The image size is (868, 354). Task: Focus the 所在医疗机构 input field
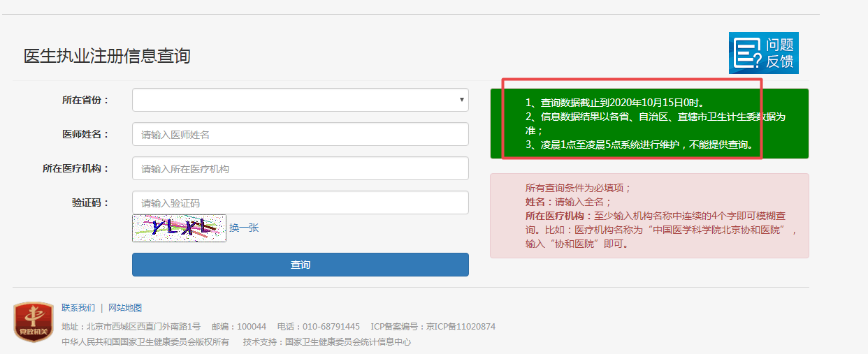300,168
